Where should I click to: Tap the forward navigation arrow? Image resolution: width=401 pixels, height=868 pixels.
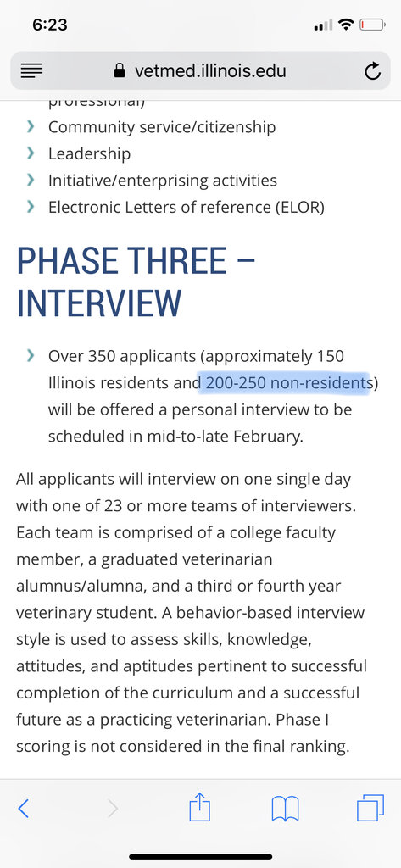113,809
